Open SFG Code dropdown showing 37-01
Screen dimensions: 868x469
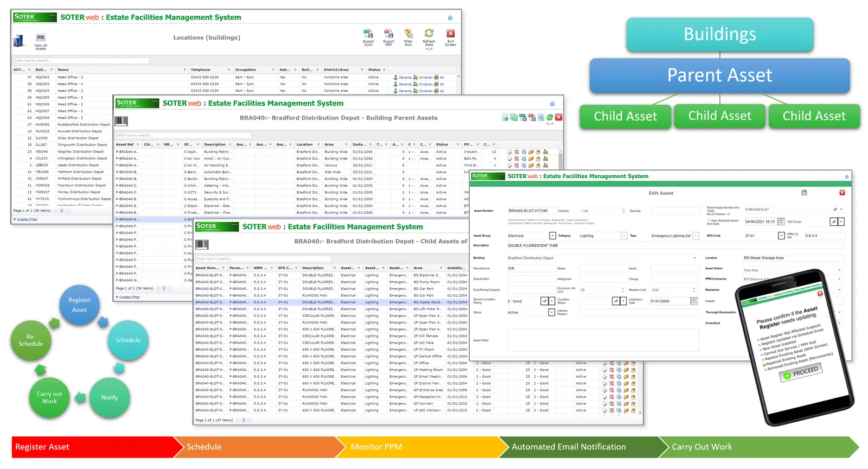[x=781, y=236]
